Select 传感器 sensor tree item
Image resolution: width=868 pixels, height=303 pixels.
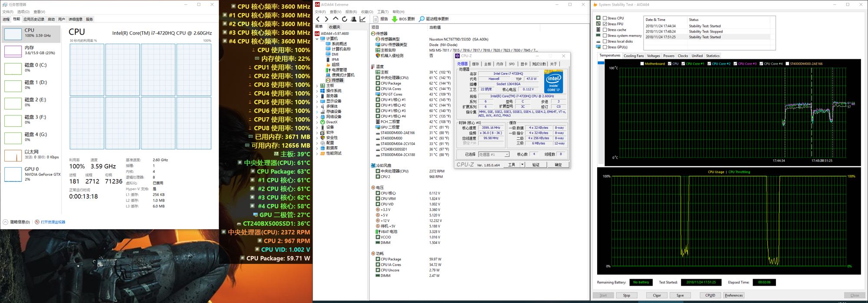point(334,80)
